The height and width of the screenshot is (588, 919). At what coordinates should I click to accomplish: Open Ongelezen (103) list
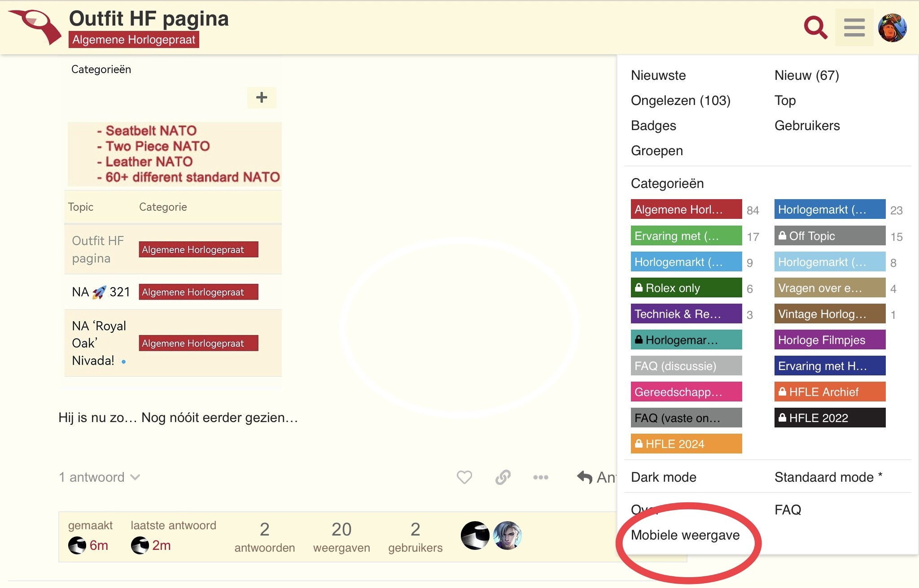pyautogui.click(x=681, y=100)
